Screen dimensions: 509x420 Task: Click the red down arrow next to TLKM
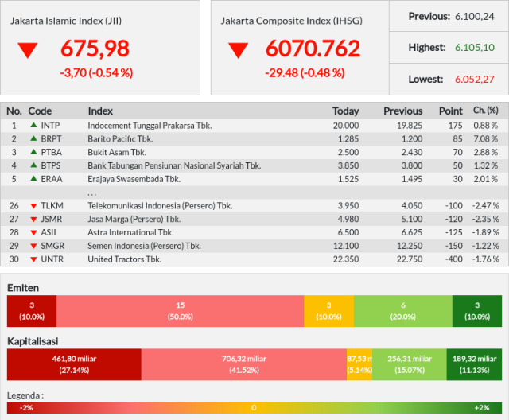33,206
